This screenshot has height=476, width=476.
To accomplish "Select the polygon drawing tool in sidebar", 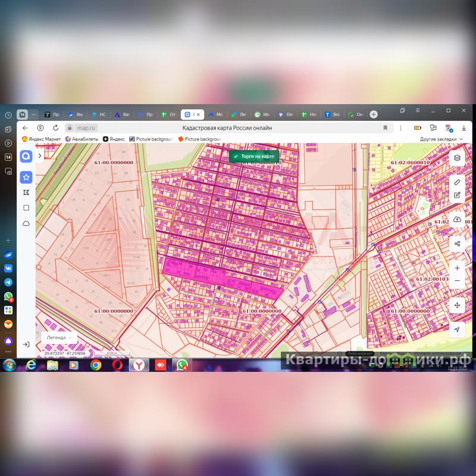I will pyautogui.click(x=26, y=193).
